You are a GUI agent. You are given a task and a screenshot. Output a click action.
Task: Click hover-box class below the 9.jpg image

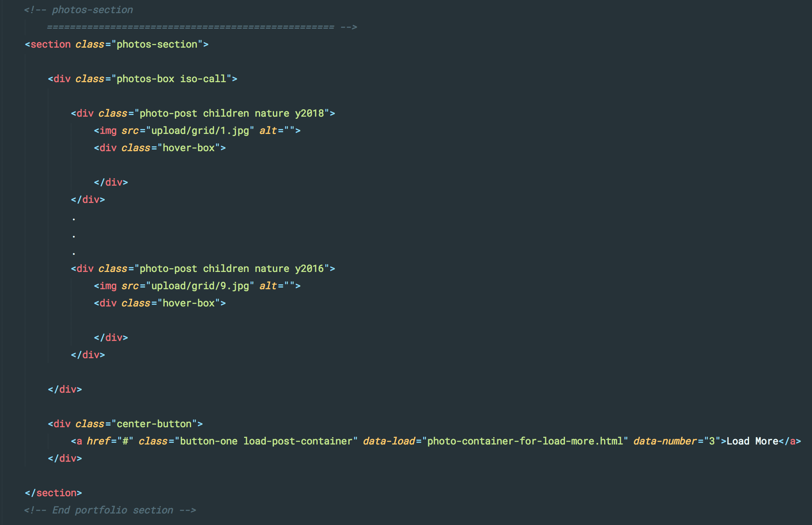(189, 303)
